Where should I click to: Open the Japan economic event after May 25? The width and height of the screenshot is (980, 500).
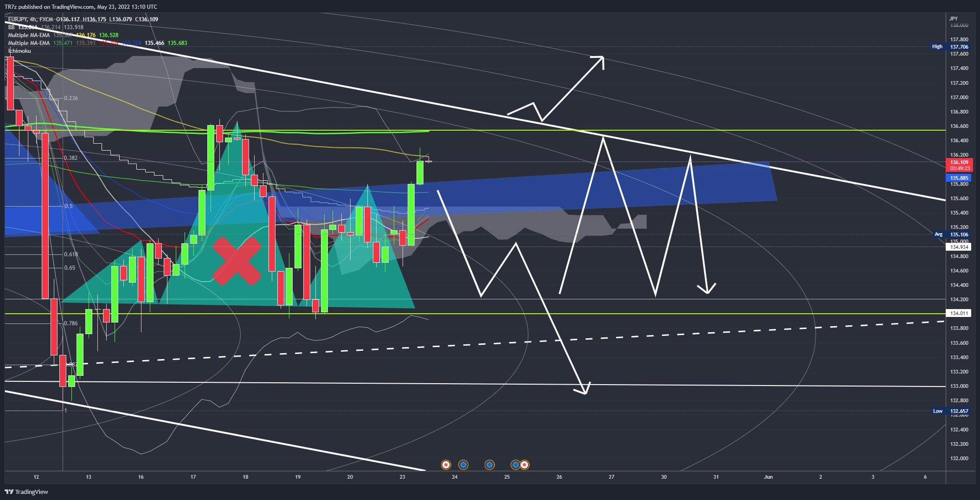(x=525, y=464)
